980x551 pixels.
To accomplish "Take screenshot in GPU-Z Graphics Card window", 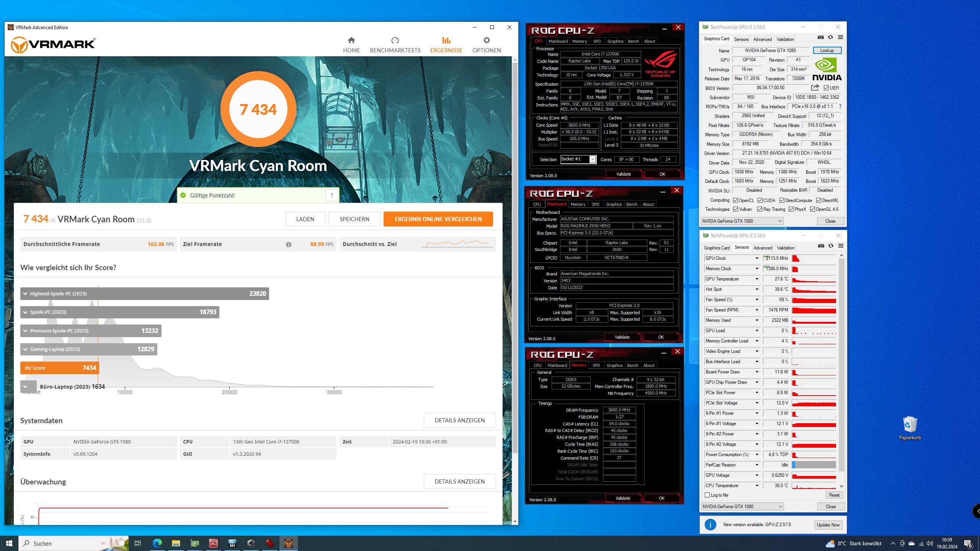I will (x=820, y=37).
